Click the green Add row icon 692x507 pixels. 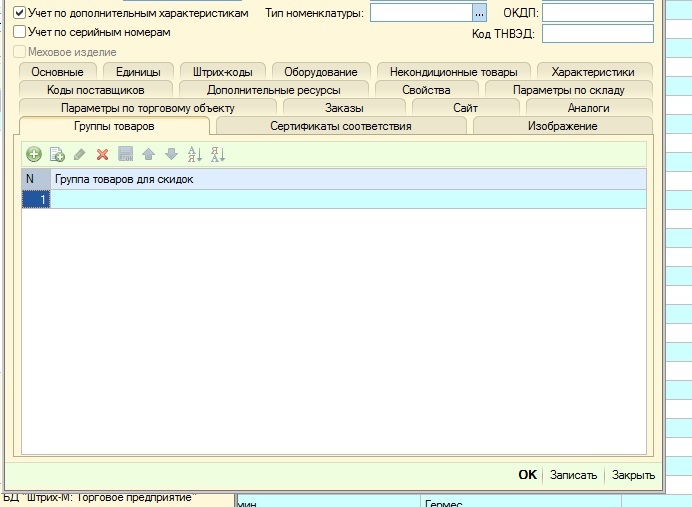pos(33,154)
